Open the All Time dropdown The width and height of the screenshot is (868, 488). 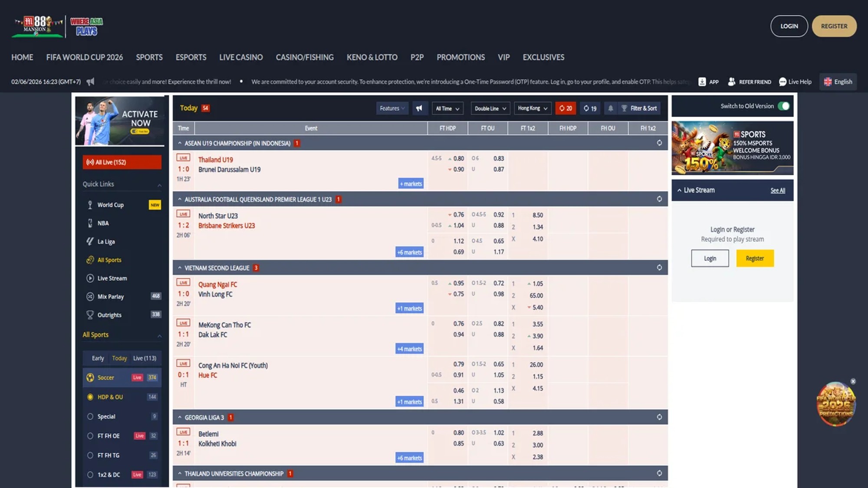click(447, 108)
